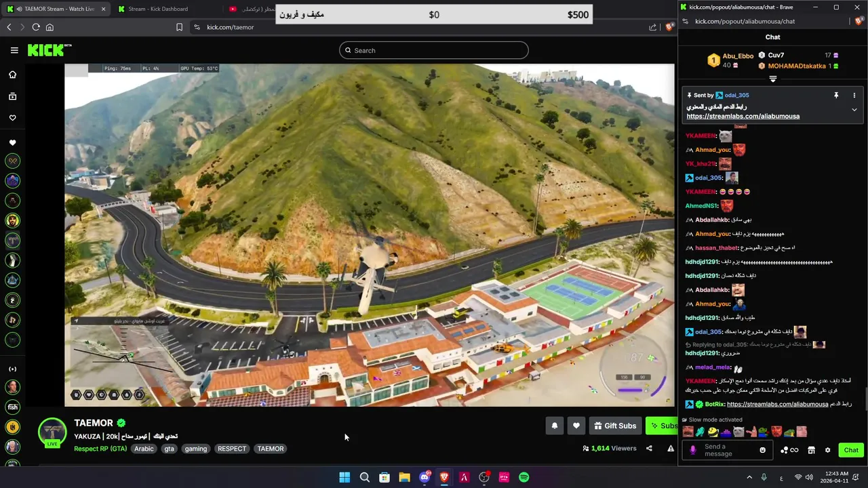The height and width of the screenshot is (488, 868).
Task: Open emoji picker in chat box
Action: click(x=763, y=450)
